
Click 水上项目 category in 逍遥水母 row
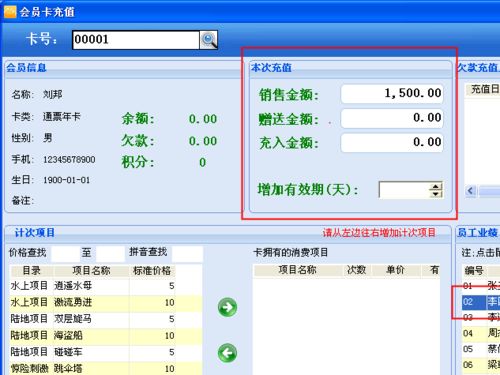(29, 286)
